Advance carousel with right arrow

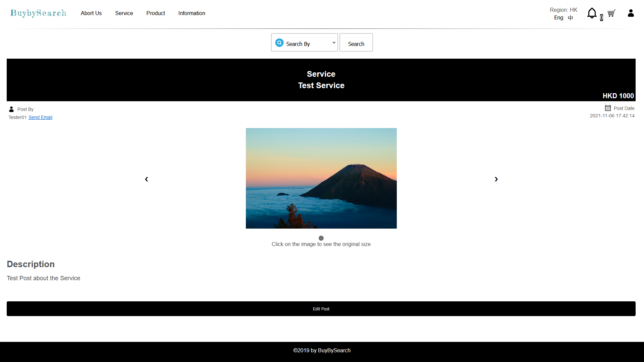[496, 179]
